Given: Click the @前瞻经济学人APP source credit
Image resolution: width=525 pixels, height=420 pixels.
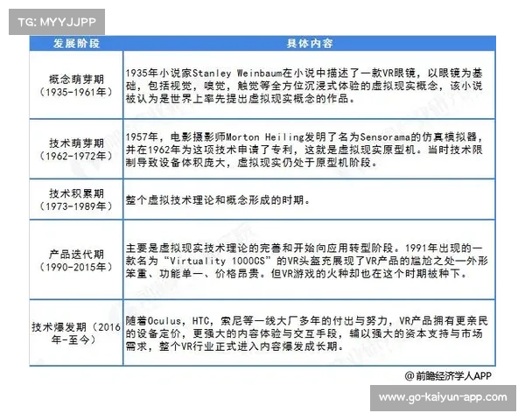Looking at the screenshot, I should coord(448,376).
